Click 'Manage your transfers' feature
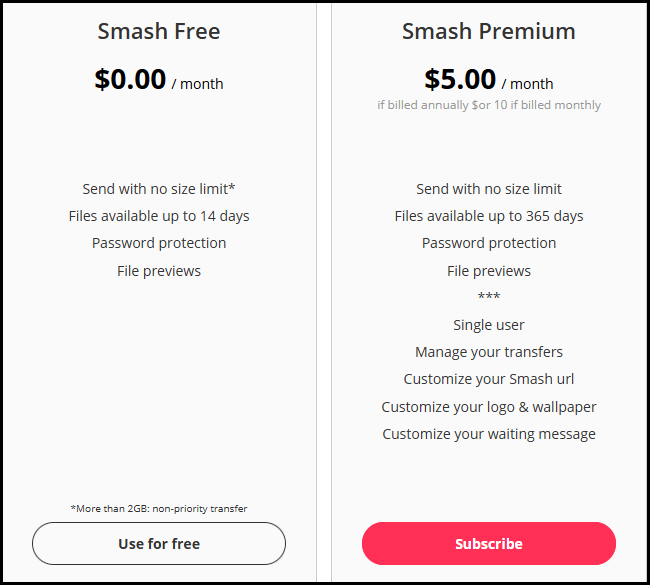 click(x=488, y=352)
